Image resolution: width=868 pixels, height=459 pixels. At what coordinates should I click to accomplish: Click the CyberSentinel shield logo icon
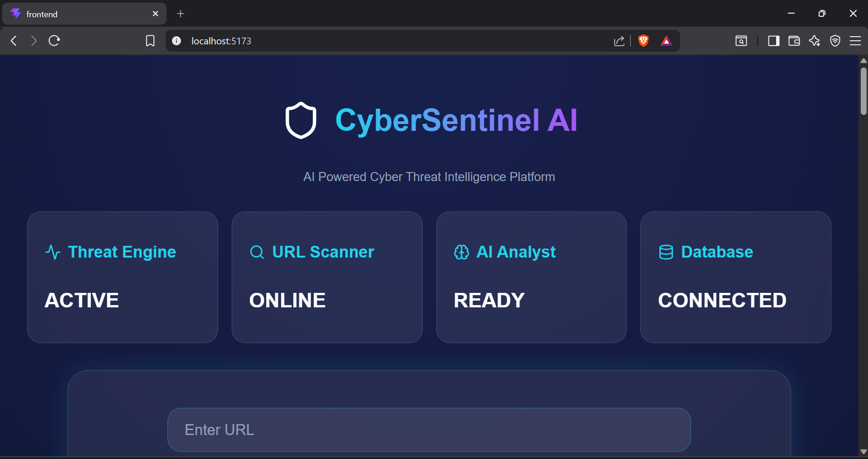pyautogui.click(x=300, y=120)
